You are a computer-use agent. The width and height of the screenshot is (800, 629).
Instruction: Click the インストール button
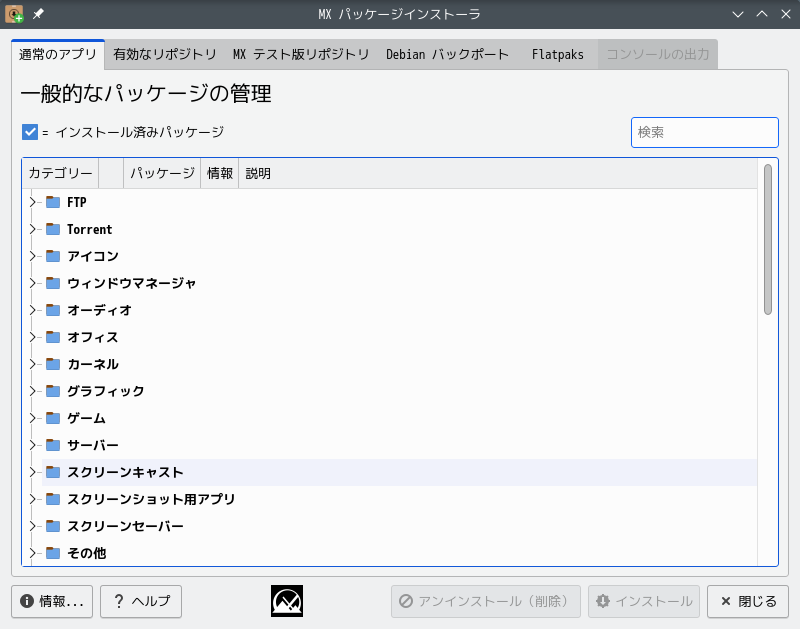[x=644, y=601]
